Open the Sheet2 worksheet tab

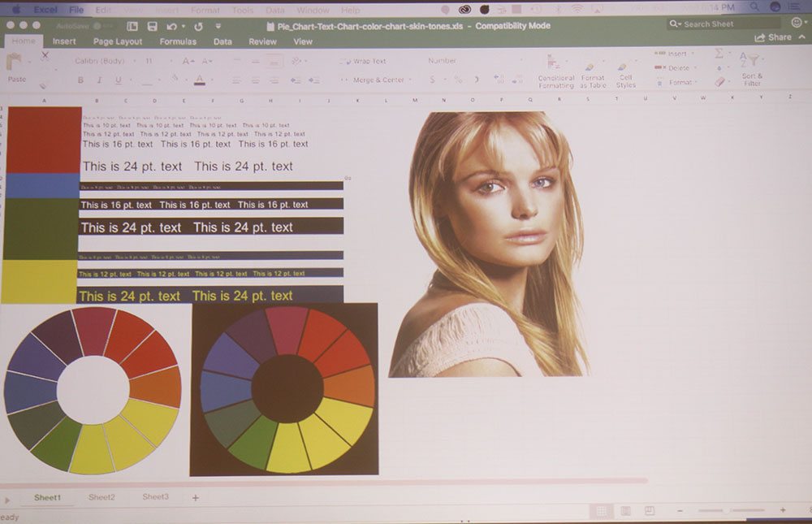(x=102, y=497)
